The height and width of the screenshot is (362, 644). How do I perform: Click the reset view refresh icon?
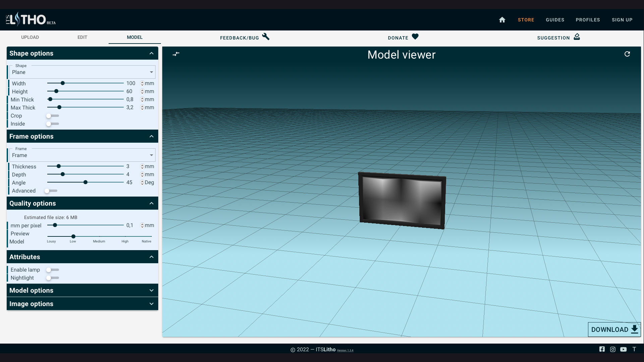(x=627, y=54)
